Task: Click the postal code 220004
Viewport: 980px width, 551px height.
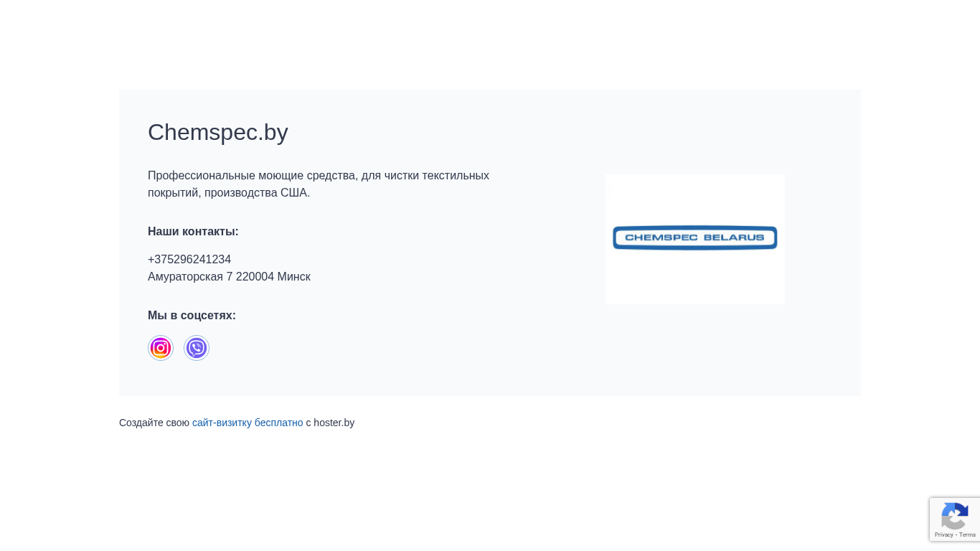Action: pos(255,277)
